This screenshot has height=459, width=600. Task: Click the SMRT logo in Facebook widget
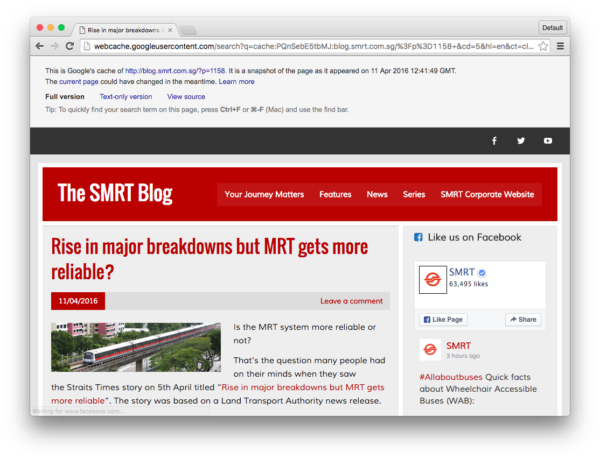433,280
